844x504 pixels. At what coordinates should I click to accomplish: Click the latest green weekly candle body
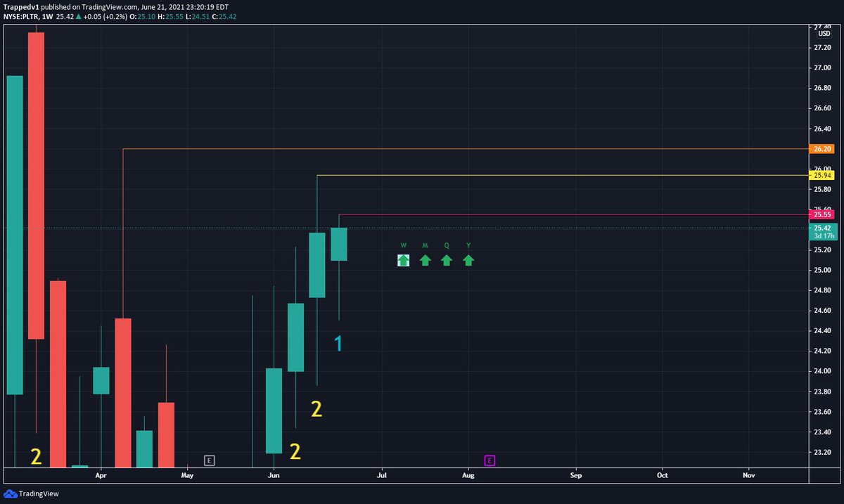tap(339, 244)
